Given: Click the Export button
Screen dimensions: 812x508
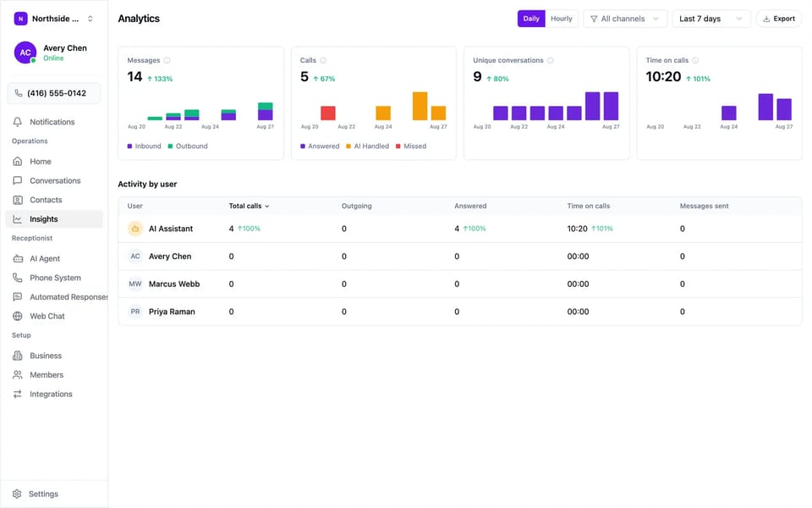Looking at the screenshot, I should click(779, 19).
